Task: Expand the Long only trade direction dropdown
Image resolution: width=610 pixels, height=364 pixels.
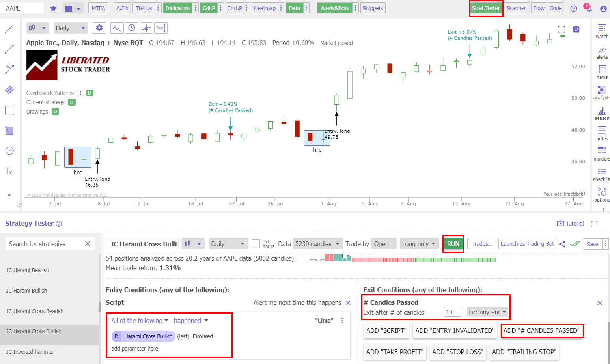Action: (x=419, y=244)
